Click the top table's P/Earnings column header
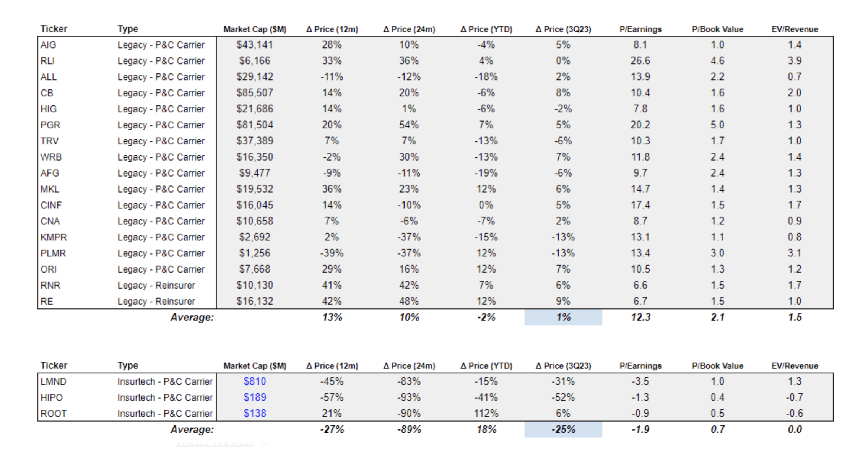 point(640,29)
